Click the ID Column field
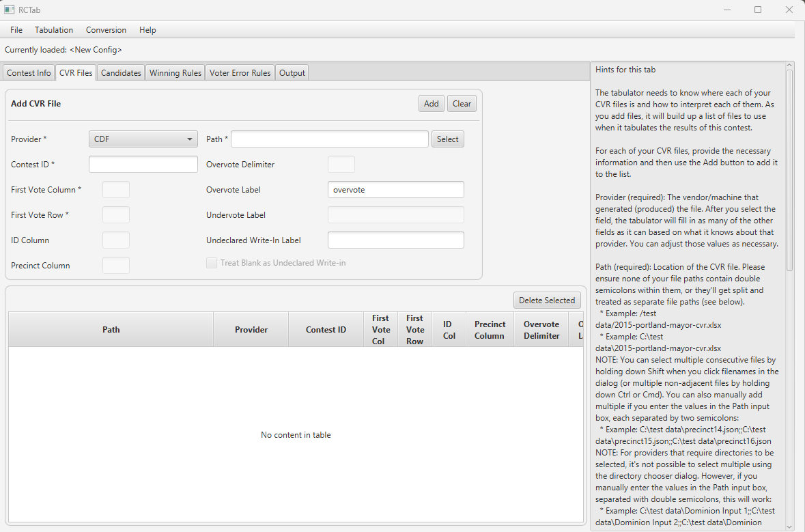Screen dimensions: 805x532 pos(116,240)
